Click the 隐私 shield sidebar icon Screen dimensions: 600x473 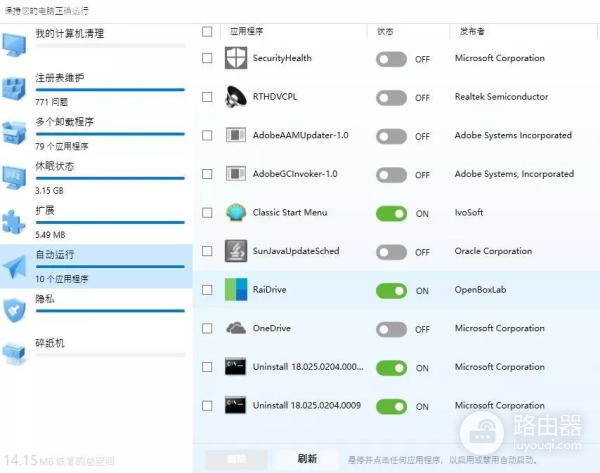pyautogui.click(x=14, y=308)
